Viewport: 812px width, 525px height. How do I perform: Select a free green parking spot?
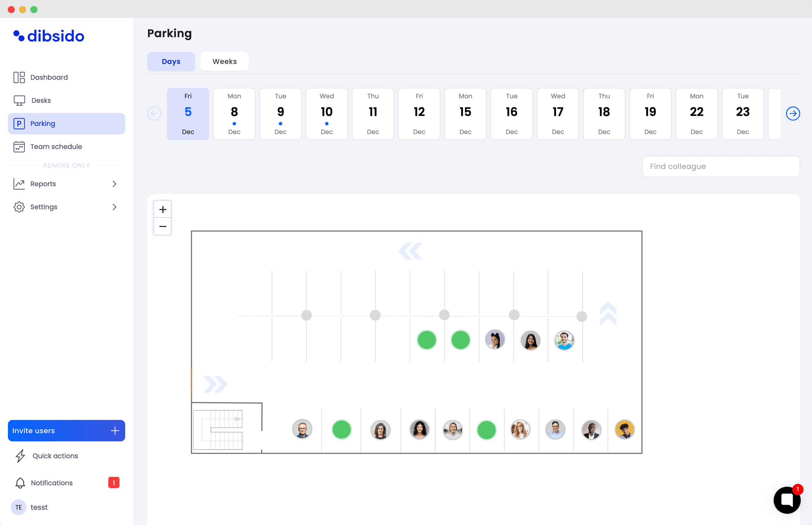coord(427,340)
